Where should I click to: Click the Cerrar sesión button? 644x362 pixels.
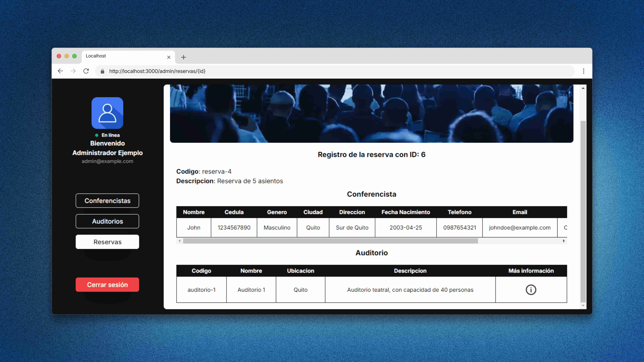point(107,285)
